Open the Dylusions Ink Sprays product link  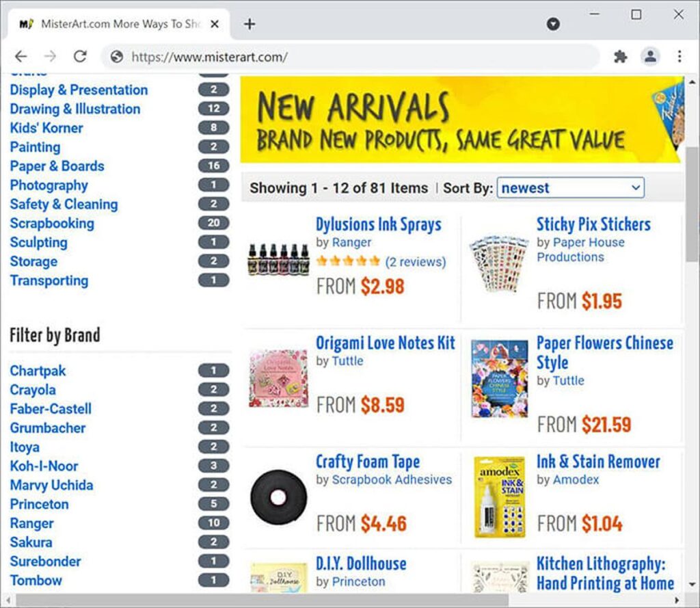pos(379,224)
